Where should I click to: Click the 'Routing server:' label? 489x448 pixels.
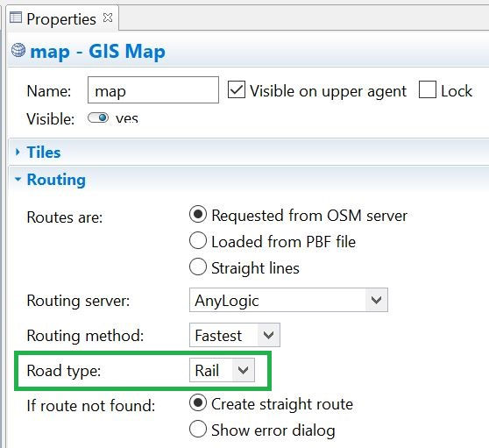(78, 301)
